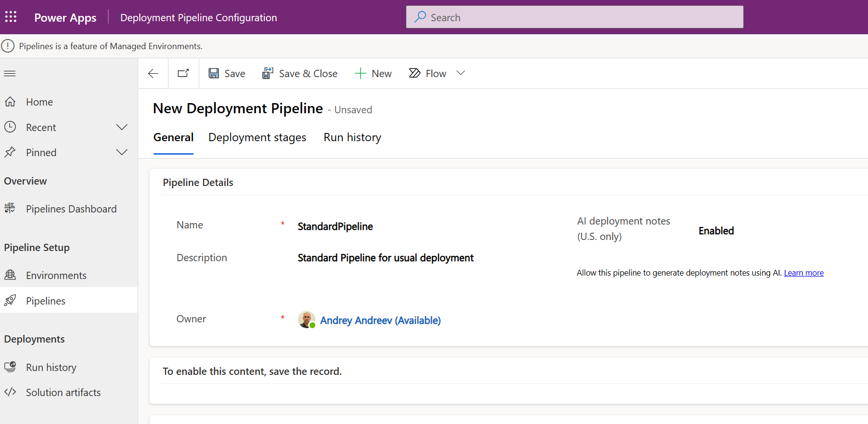The height and width of the screenshot is (424, 868).
Task: Open Solution artifacts in sidebar
Action: (x=63, y=392)
